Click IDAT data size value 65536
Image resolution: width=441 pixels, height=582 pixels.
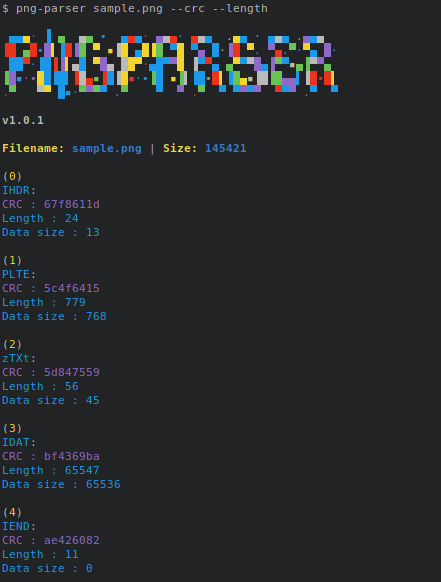(x=103, y=484)
